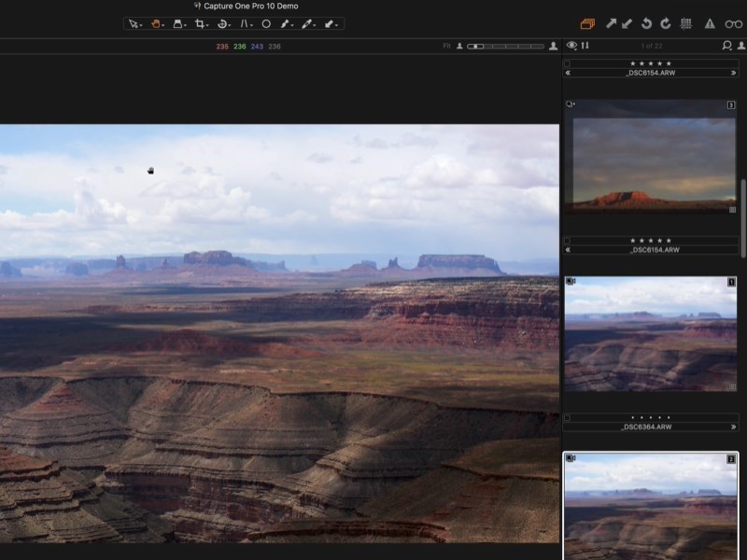
Task: Select the Pan cursor tool
Action: (x=156, y=25)
